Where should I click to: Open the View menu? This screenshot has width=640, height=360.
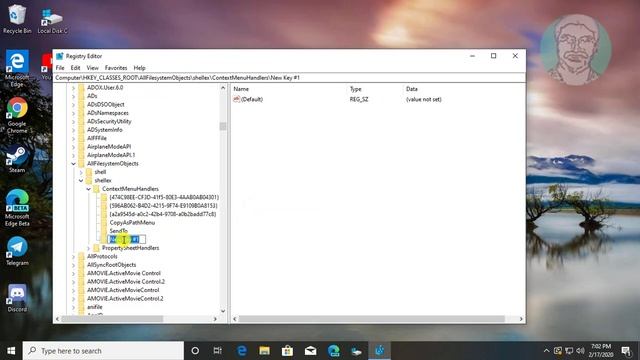(92, 68)
